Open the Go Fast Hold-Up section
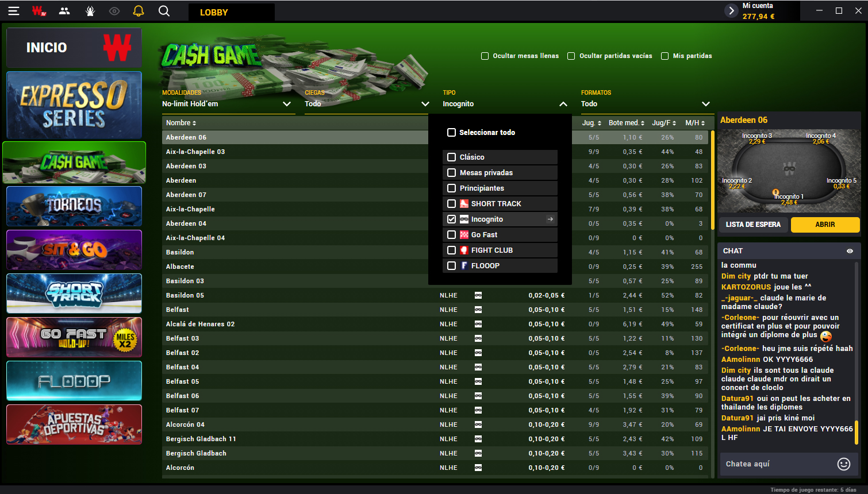Screen dimensions: 868x494 tap(74, 337)
